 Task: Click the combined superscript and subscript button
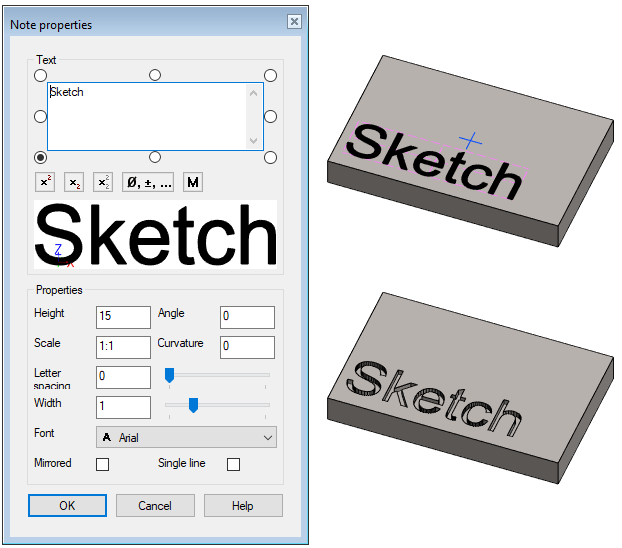[103, 182]
